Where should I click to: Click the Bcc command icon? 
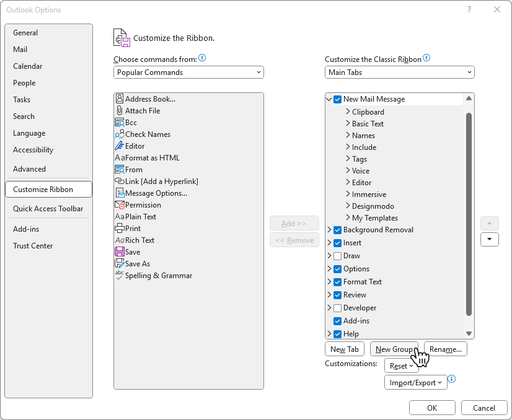(119, 123)
